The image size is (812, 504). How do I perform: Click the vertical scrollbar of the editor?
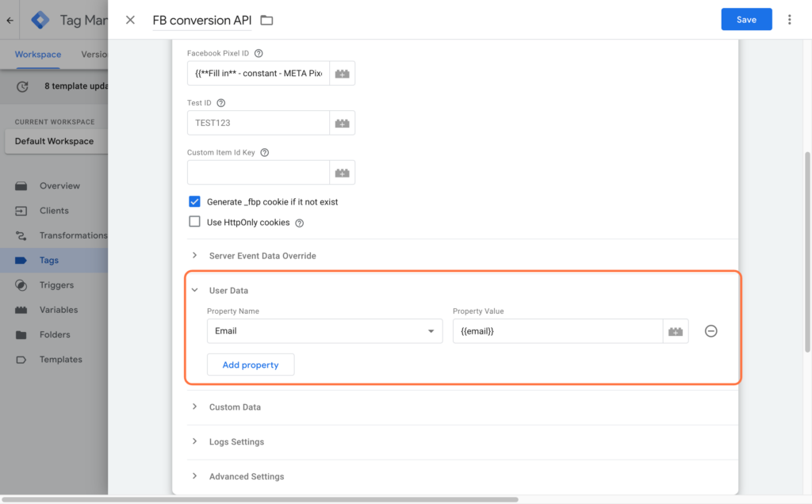(807, 253)
